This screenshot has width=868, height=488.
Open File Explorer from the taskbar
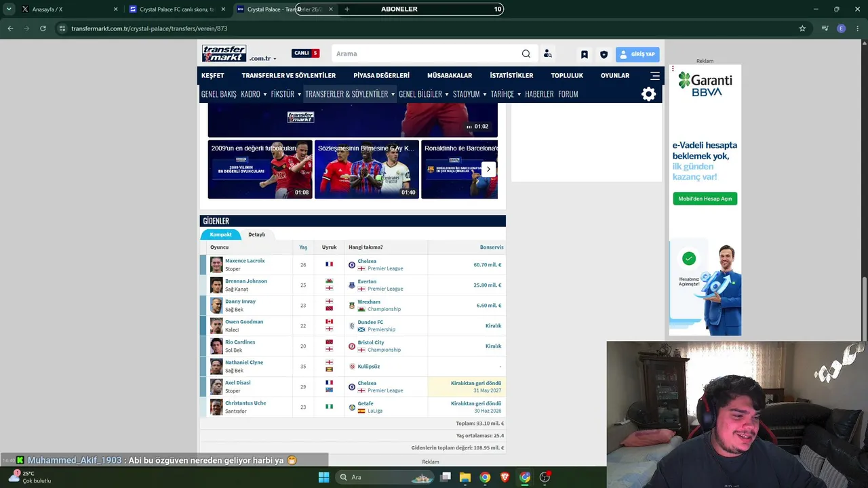pos(465,477)
